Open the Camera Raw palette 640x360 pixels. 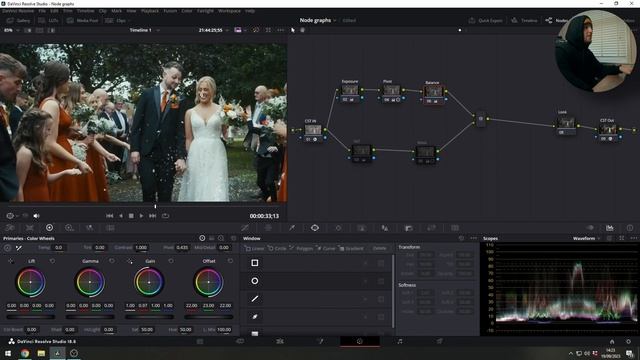10,228
